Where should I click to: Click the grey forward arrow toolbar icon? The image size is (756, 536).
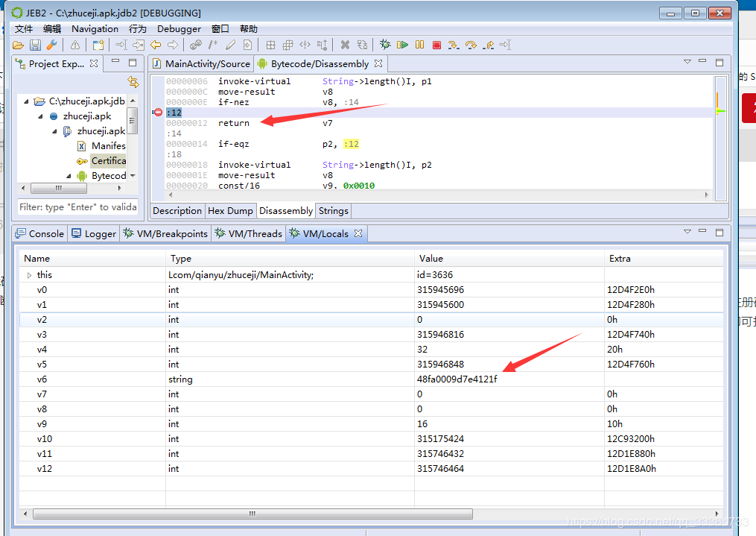[x=173, y=45]
